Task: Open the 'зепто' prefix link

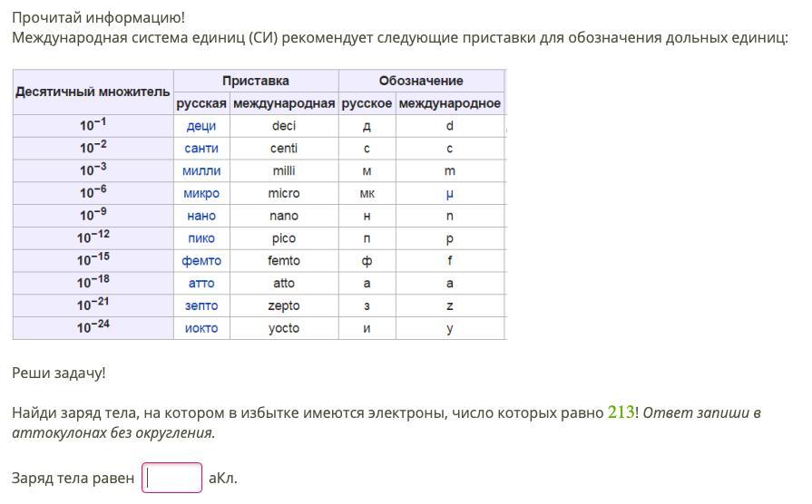Action: tap(201, 305)
